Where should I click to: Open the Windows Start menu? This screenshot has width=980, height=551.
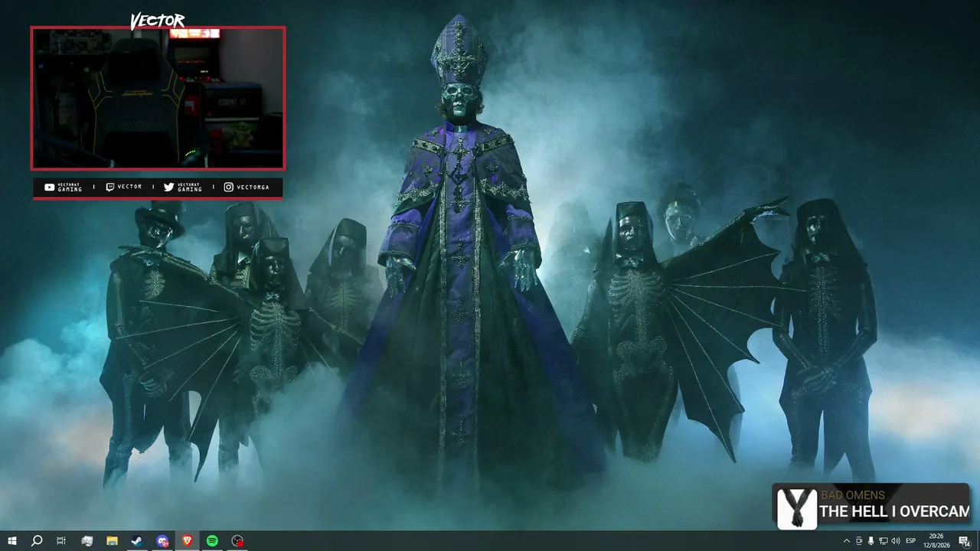(12, 541)
